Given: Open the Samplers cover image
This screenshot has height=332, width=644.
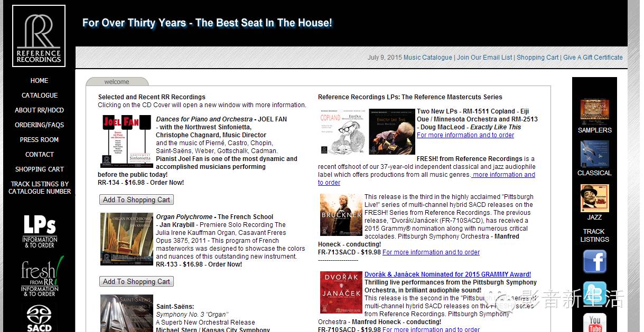Looking at the screenshot, I should click(x=594, y=112).
